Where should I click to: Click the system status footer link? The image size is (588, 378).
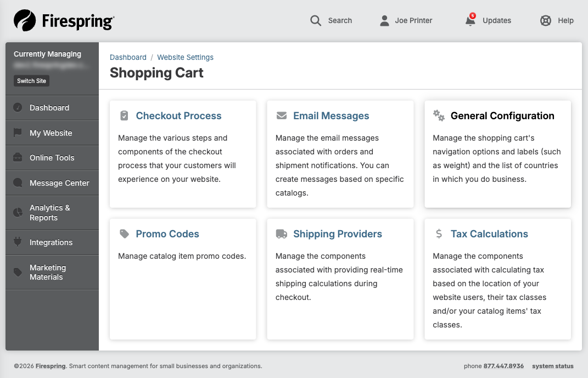click(x=553, y=366)
